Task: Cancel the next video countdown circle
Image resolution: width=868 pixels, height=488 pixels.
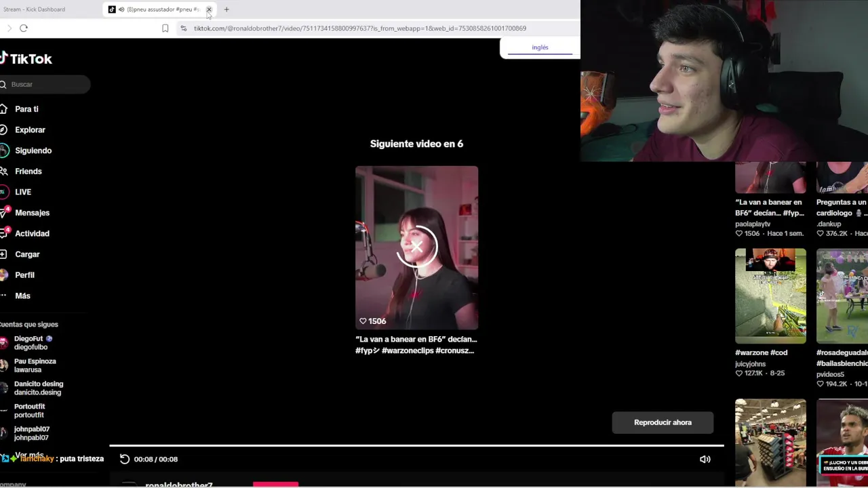Action: [x=416, y=247]
